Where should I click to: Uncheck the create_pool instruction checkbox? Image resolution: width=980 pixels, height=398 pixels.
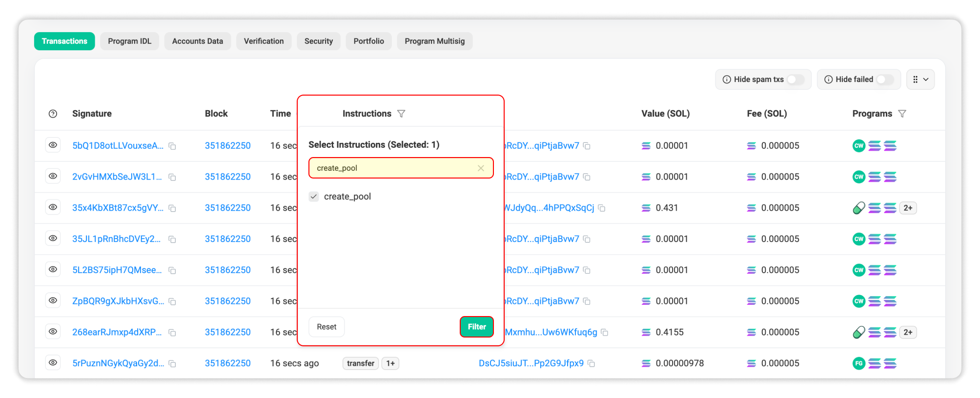coord(314,197)
